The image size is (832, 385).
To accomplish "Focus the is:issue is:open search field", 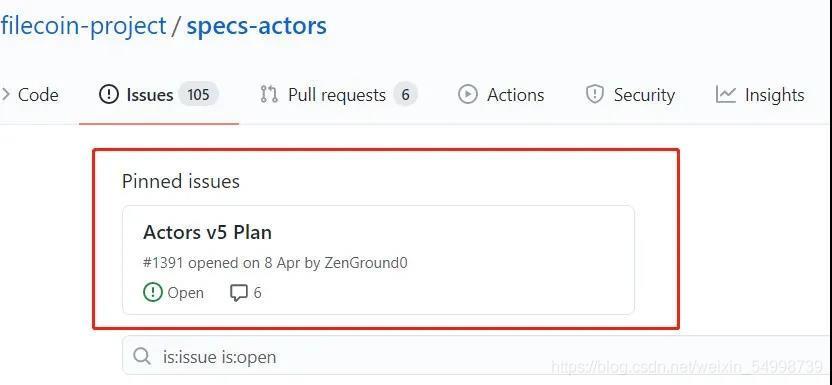I will point(477,356).
